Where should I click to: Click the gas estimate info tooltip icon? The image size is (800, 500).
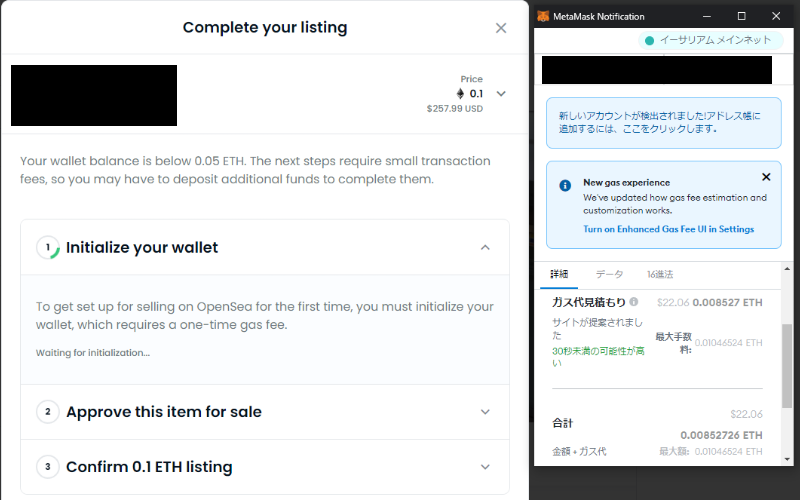click(x=634, y=302)
